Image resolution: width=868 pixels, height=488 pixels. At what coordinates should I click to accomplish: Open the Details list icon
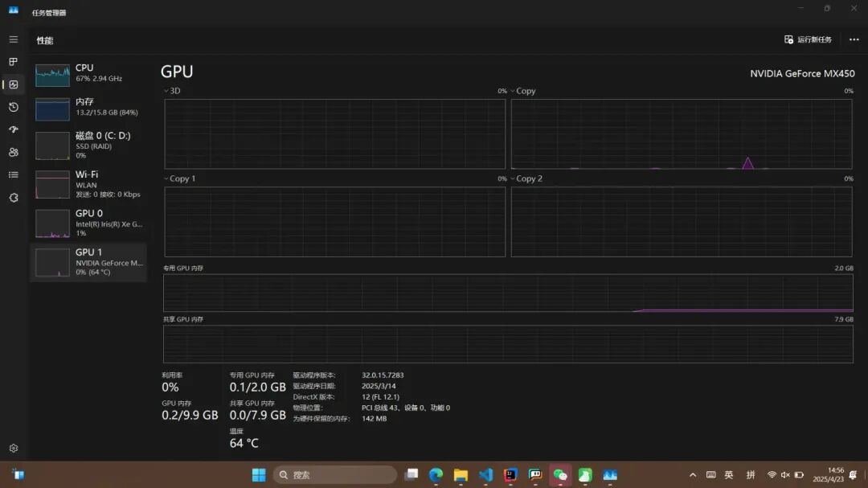pyautogui.click(x=14, y=174)
